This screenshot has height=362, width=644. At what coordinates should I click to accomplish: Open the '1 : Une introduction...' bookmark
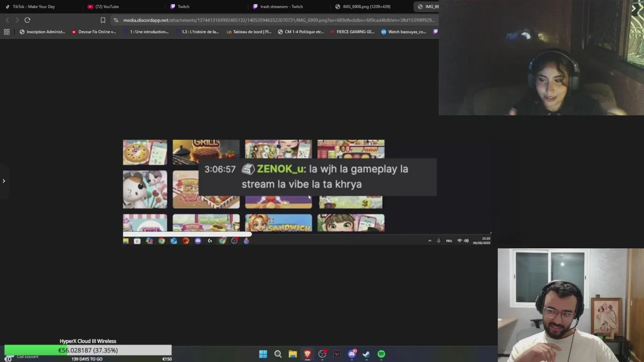(145, 32)
